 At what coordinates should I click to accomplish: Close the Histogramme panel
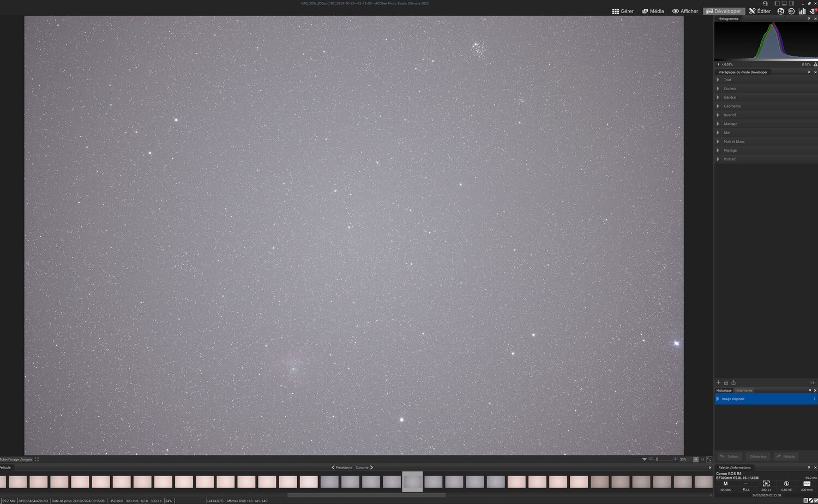(815, 19)
